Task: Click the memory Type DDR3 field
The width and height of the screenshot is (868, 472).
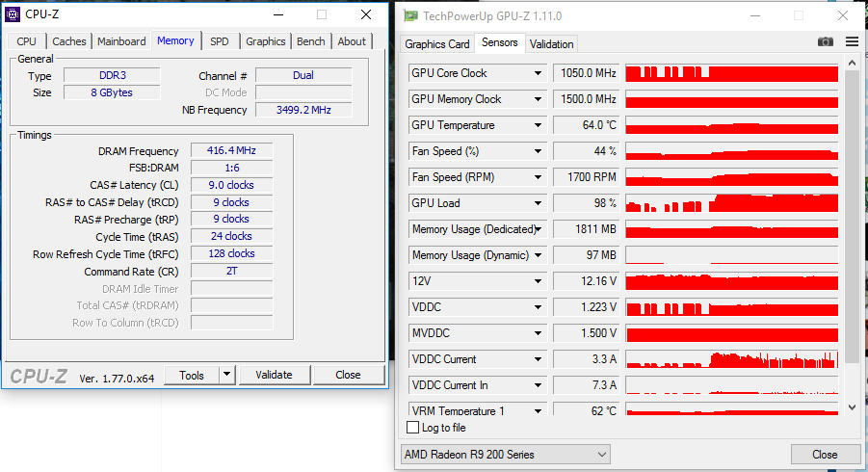Action: point(112,75)
